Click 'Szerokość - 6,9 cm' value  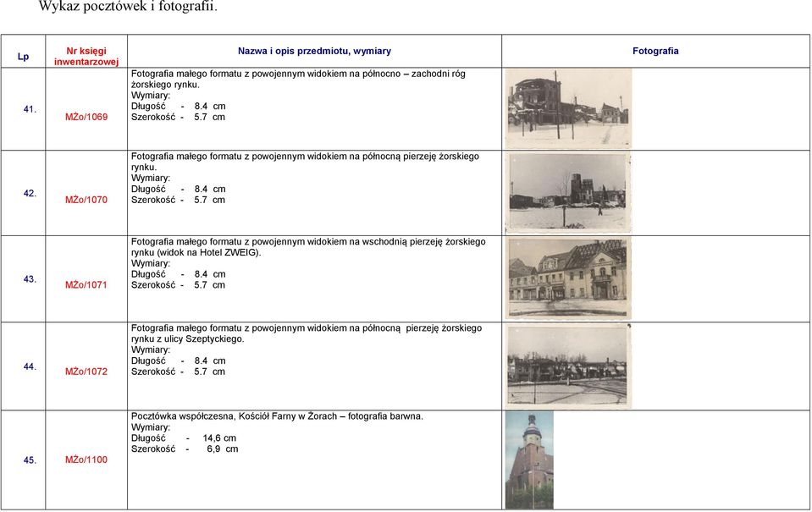click(x=185, y=449)
